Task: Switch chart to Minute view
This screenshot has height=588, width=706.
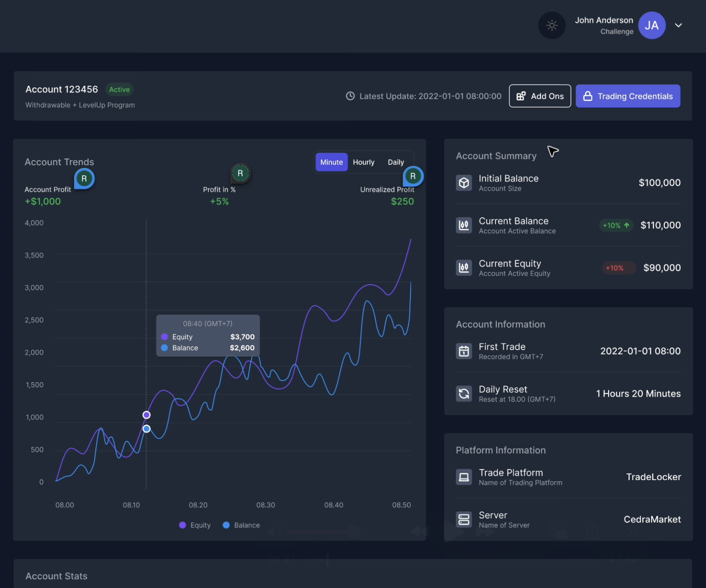Action: [x=331, y=162]
